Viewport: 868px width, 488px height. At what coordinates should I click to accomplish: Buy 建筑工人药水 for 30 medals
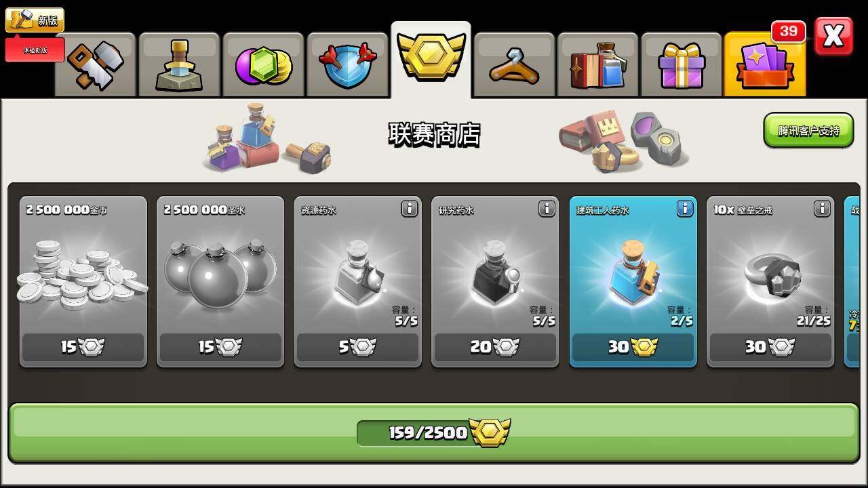pos(633,347)
